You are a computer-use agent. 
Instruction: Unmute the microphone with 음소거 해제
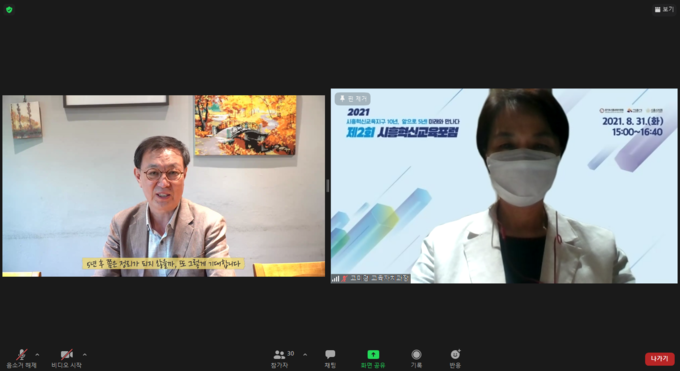[21, 359]
